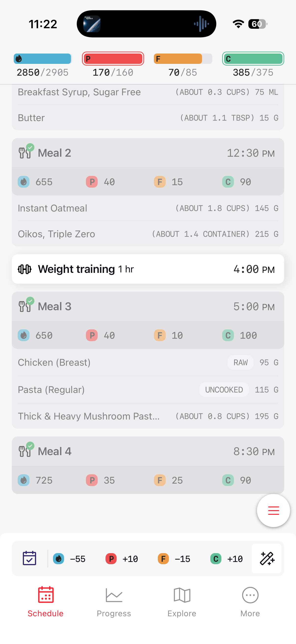This screenshot has width=296, height=644.
Task: Tap the calendar checkmark icon in summary bar
Action: coord(29,558)
